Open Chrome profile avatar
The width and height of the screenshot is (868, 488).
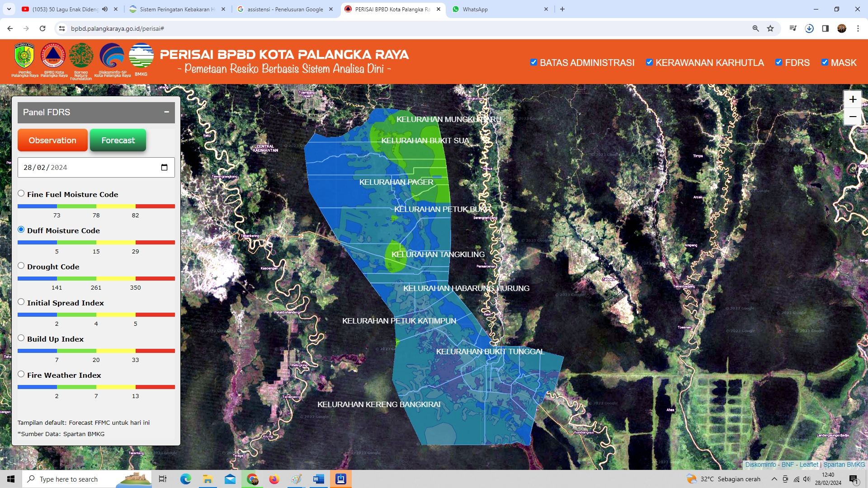point(841,28)
